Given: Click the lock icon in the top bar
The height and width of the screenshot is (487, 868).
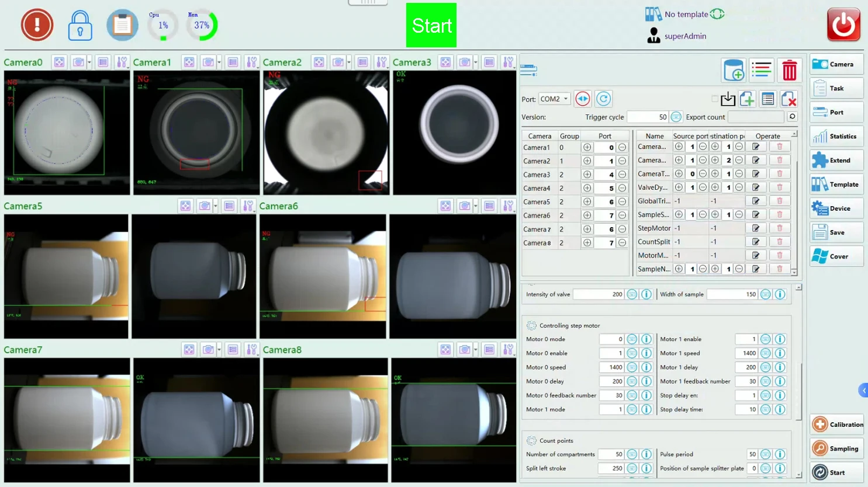Looking at the screenshot, I should coord(80,25).
